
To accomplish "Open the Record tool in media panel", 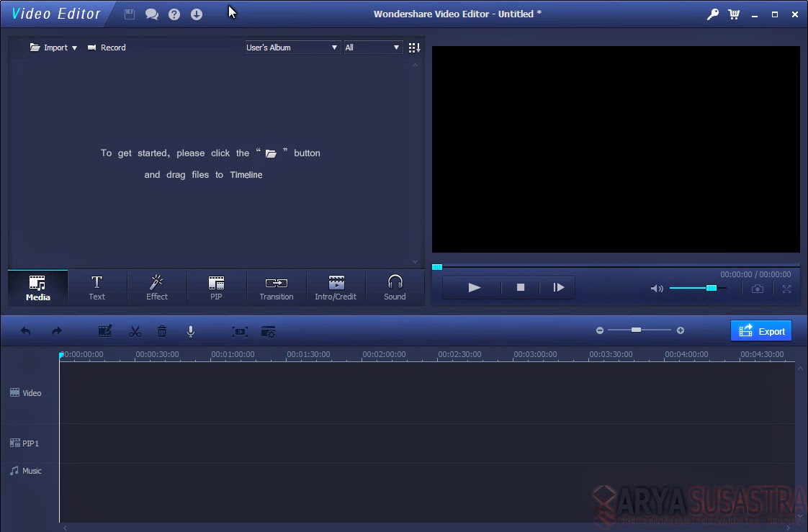I will click(x=107, y=47).
